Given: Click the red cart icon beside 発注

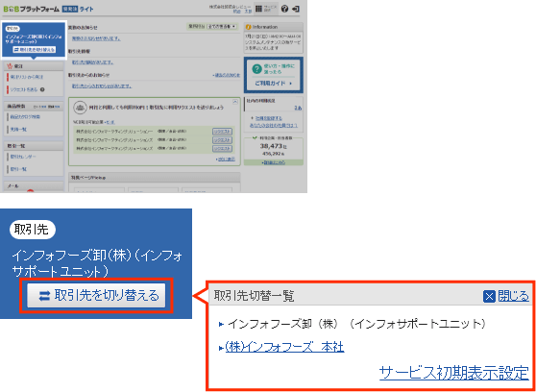Looking at the screenshot, I should [x=10, y=66].
